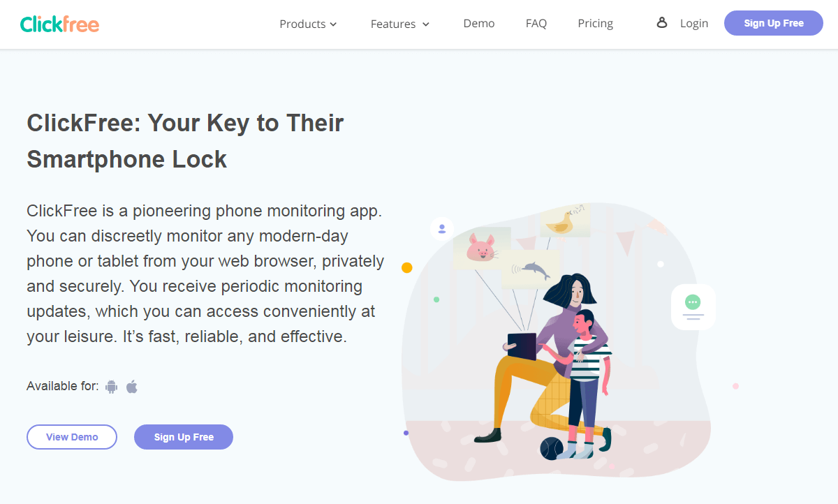Click the small avatar circle in illustration

click(x=442, y=228)
